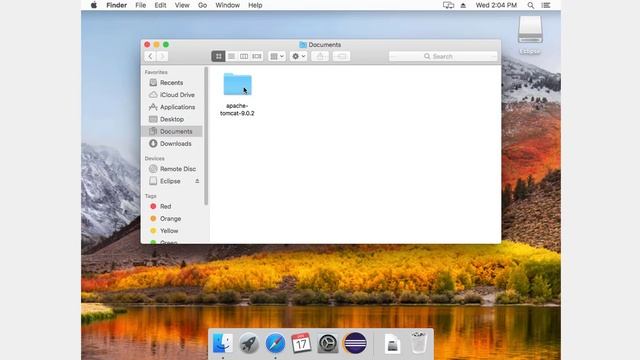Launch Safari from the Dock
Image resolution: width=640 pixels, height=360 pixels.
coord(276,343)
